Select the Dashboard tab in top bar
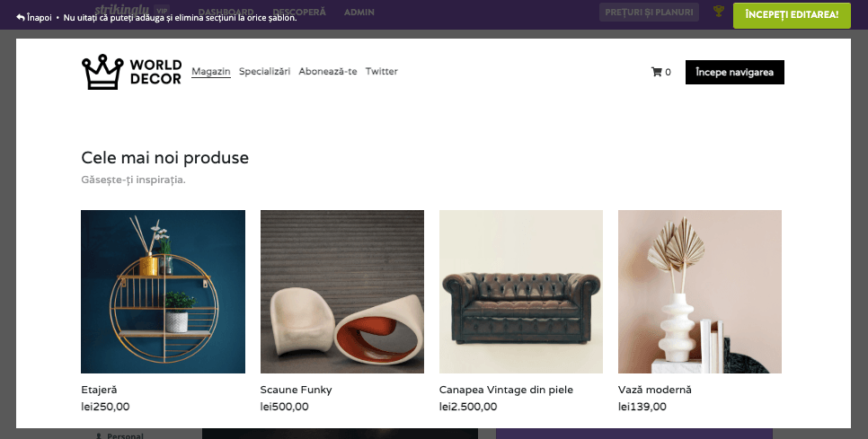This screenshot has width=868, height=439. pos(226,12)
